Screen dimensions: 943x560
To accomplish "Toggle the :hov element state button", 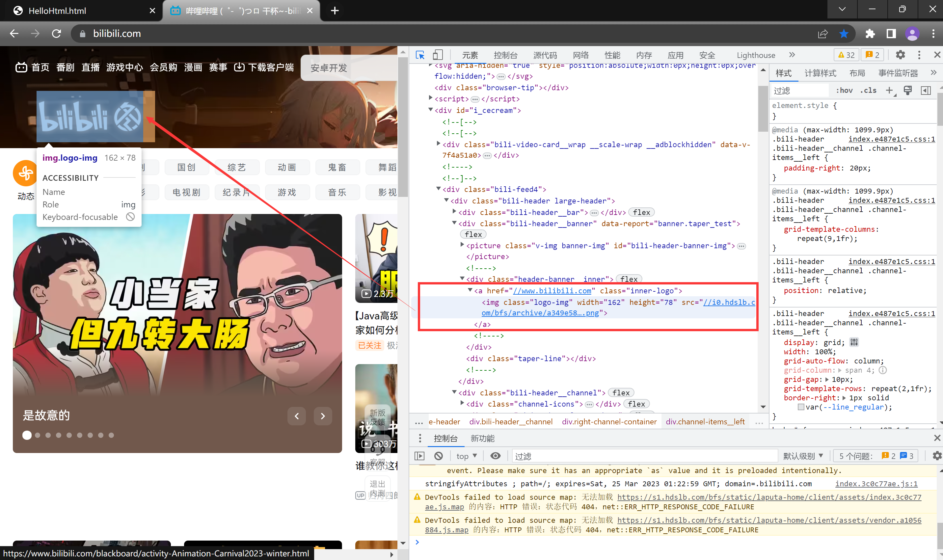I will click(x=844, y=91).
